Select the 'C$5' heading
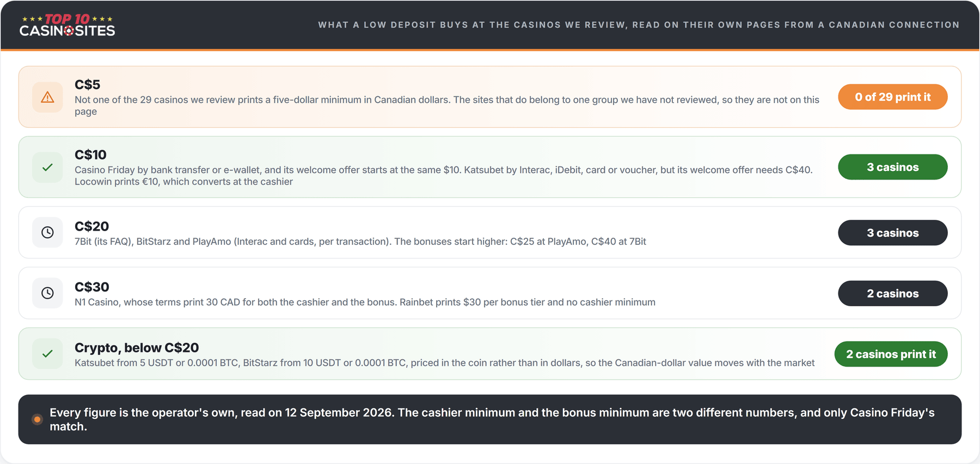 click(88, 85)
